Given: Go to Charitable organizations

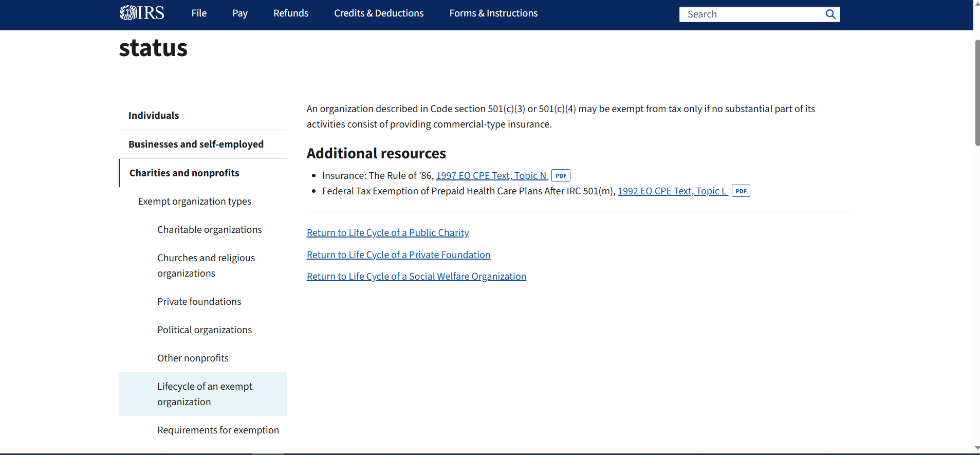Looking at the screenshot, I should [210, 230].
